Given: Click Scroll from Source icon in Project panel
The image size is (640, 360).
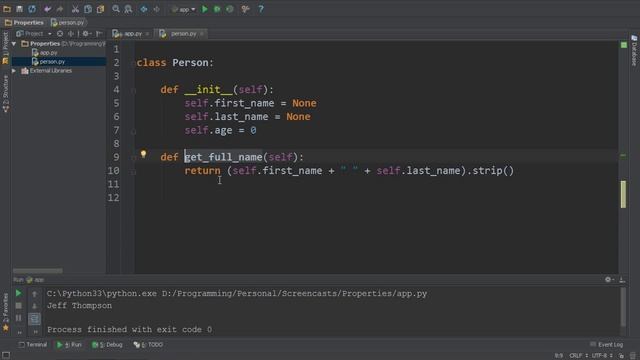Looking at the screenshot, I should [60, 33].
